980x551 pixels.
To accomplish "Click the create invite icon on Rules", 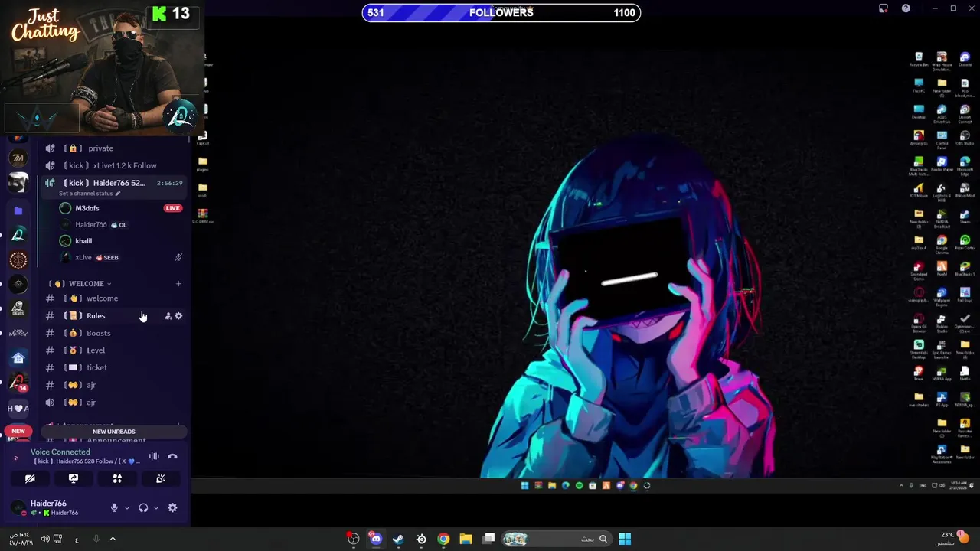I will coord(168,316).
